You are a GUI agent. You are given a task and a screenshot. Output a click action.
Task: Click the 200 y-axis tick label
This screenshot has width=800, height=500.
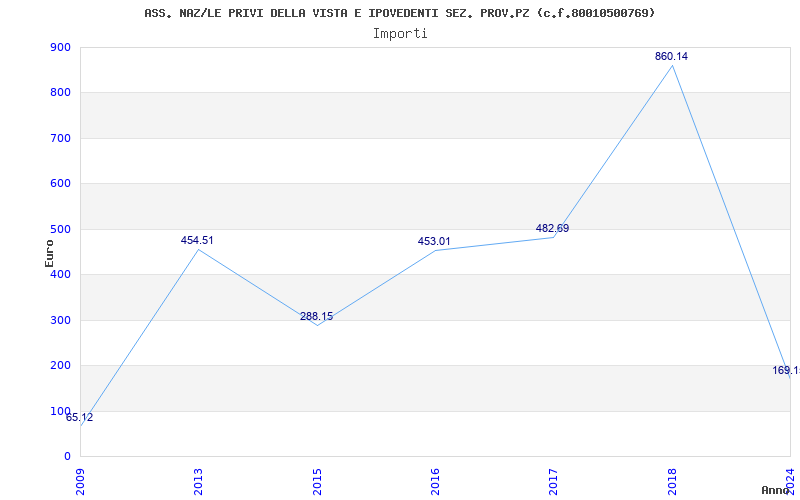point(60,366)
